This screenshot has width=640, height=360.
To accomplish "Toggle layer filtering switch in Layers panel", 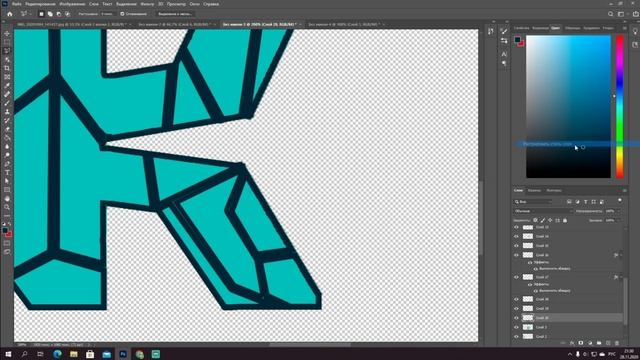I will coord(620,200).
